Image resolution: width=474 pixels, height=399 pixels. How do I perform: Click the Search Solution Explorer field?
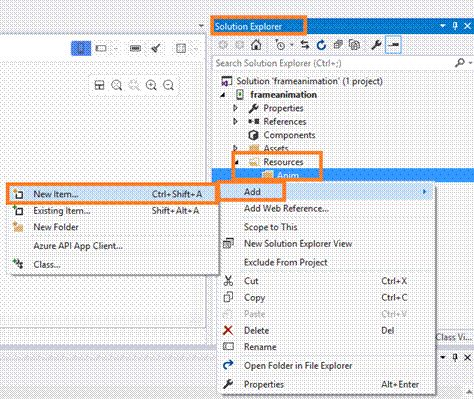coord(333,63)
